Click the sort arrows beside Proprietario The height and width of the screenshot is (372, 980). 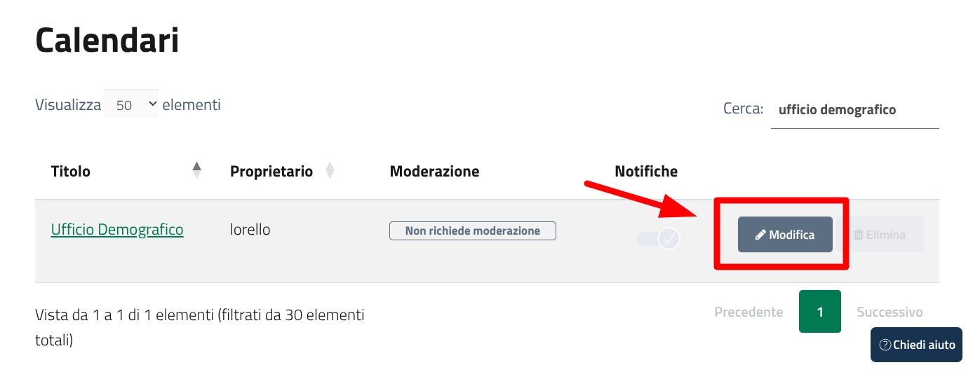point(330,171)
